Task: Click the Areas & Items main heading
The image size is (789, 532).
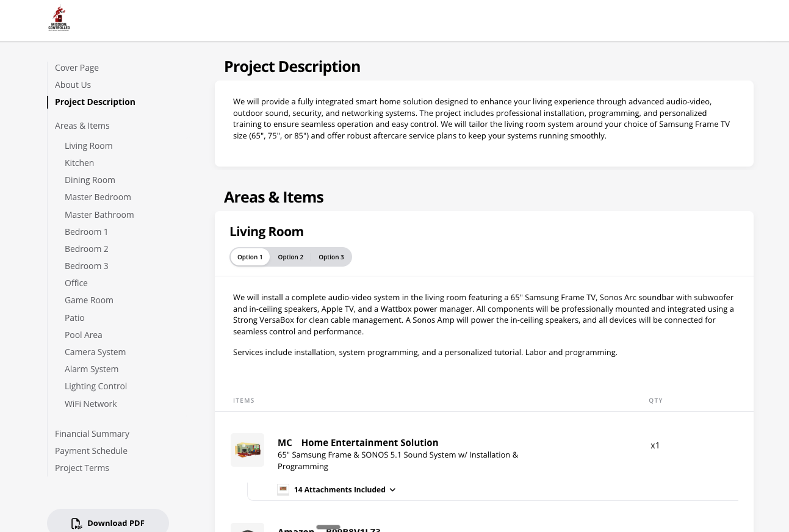Action: pos(274,197)
